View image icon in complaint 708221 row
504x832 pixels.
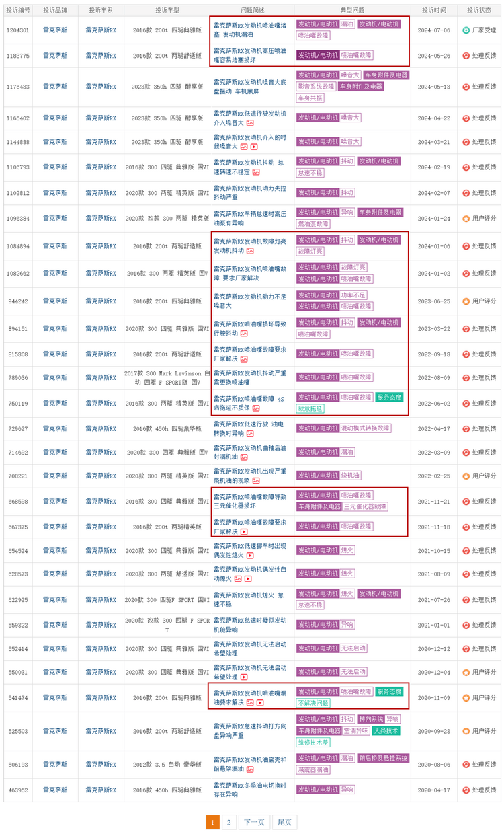coord(257,480)
